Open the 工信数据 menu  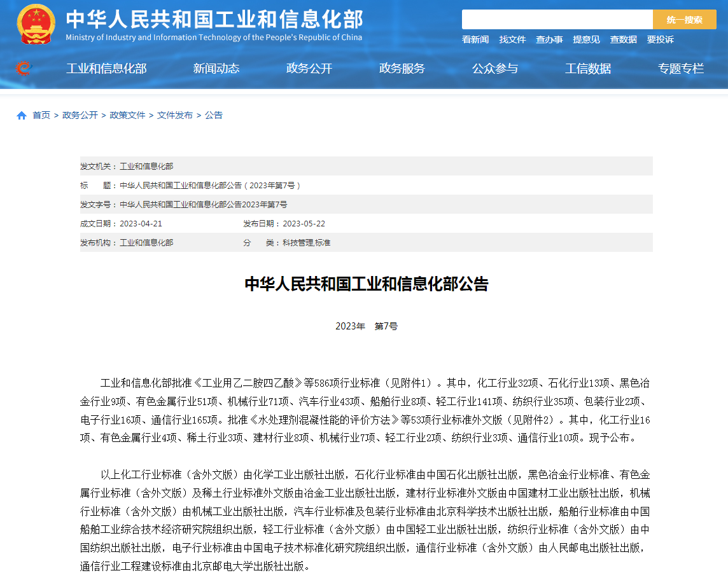[x=588, y=69]
